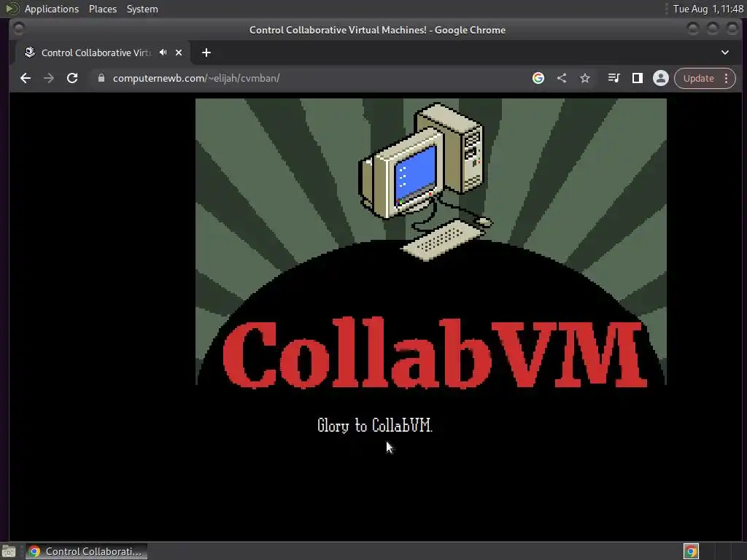Screen dimensions: 747x560
Task: Click the Chrome icon in the bottom-right tray
Action: click(691, 551)
